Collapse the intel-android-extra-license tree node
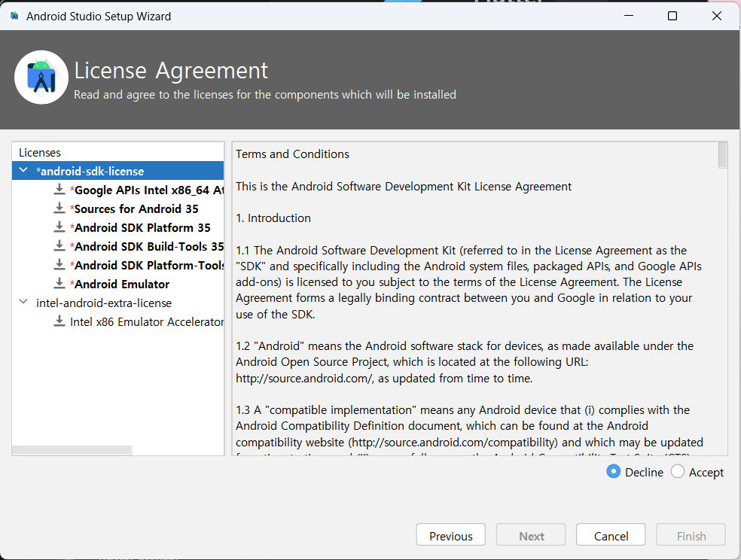Image resolution: width=741 pixels, height=560 pixels. coord(23,302)
